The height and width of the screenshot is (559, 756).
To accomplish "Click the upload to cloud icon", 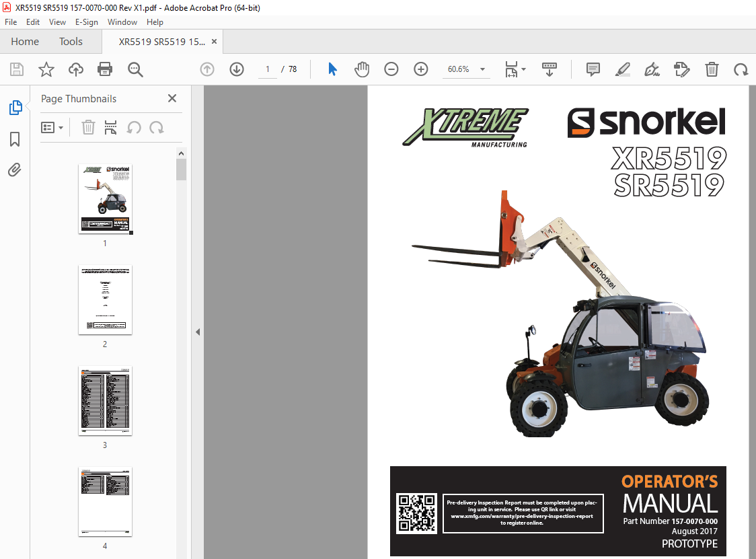I will 76,69.
